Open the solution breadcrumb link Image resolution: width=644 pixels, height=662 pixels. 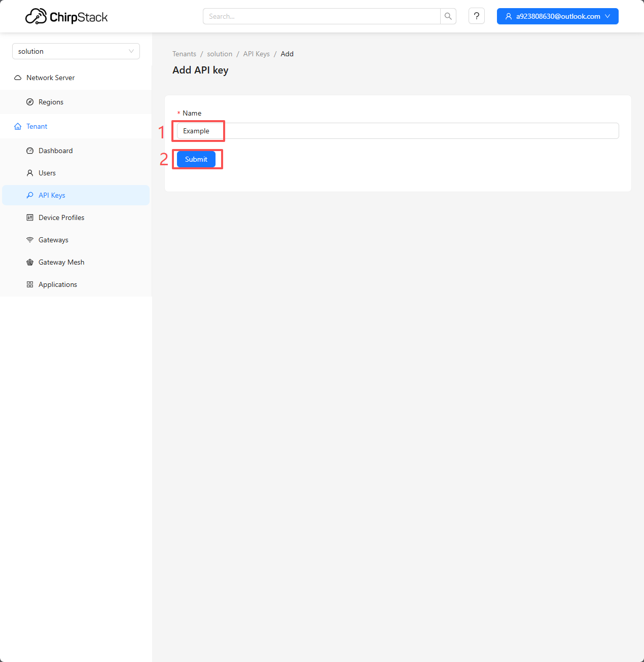click(220, 54)
